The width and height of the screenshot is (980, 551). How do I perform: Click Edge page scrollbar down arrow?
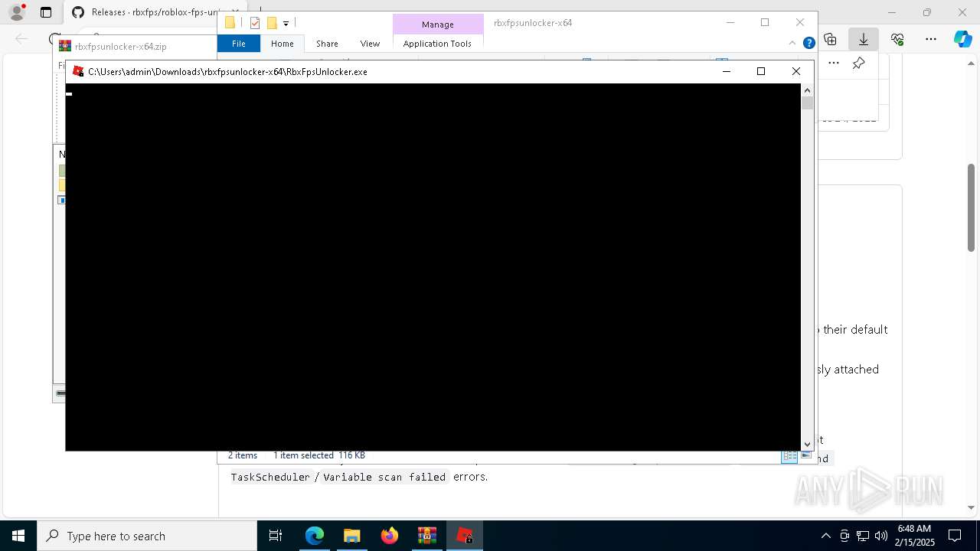(972, 507)
